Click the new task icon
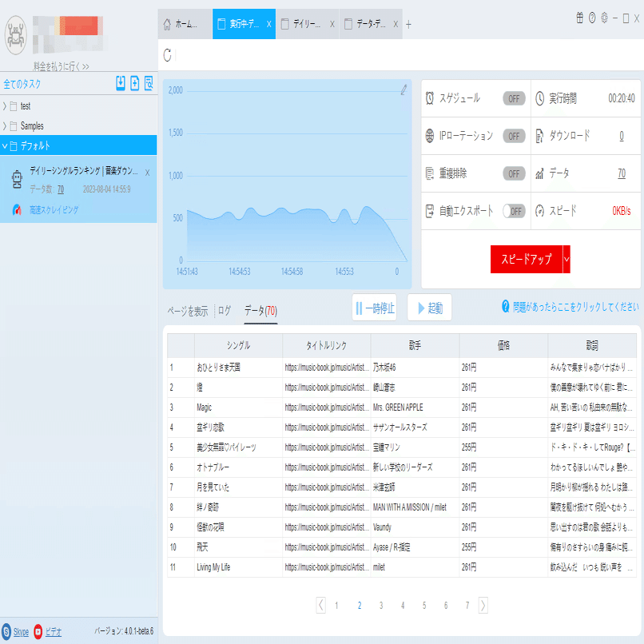This screenshot has height=644, width=644. click(x=135, y=83)
